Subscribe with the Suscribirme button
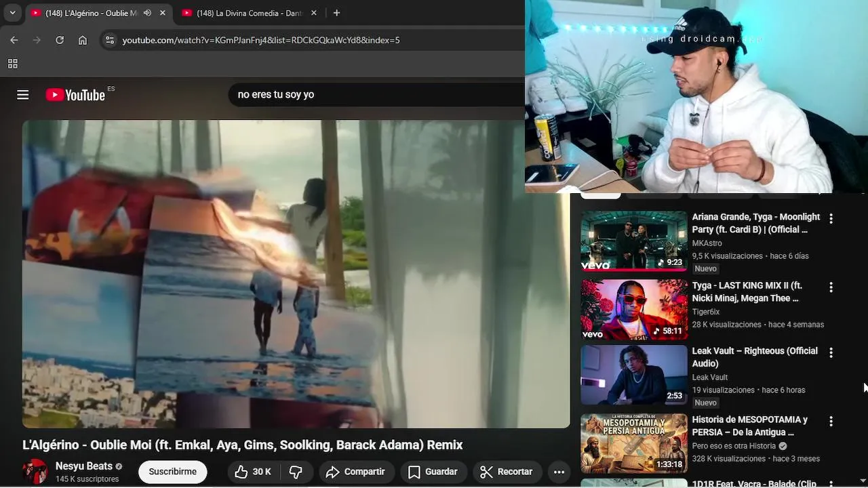Image resolution: width=868 pixels, height=488 pixels. (x=173, y=472)
